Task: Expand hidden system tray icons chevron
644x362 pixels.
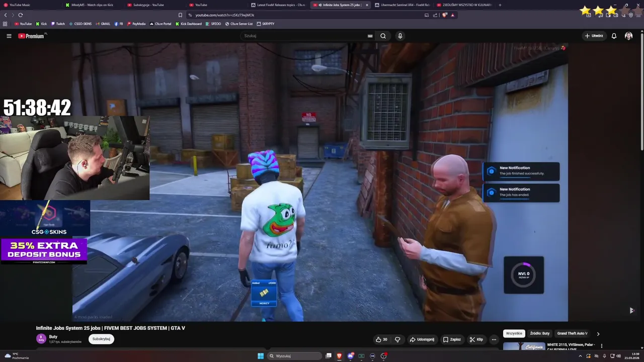Action: (580, 356)
